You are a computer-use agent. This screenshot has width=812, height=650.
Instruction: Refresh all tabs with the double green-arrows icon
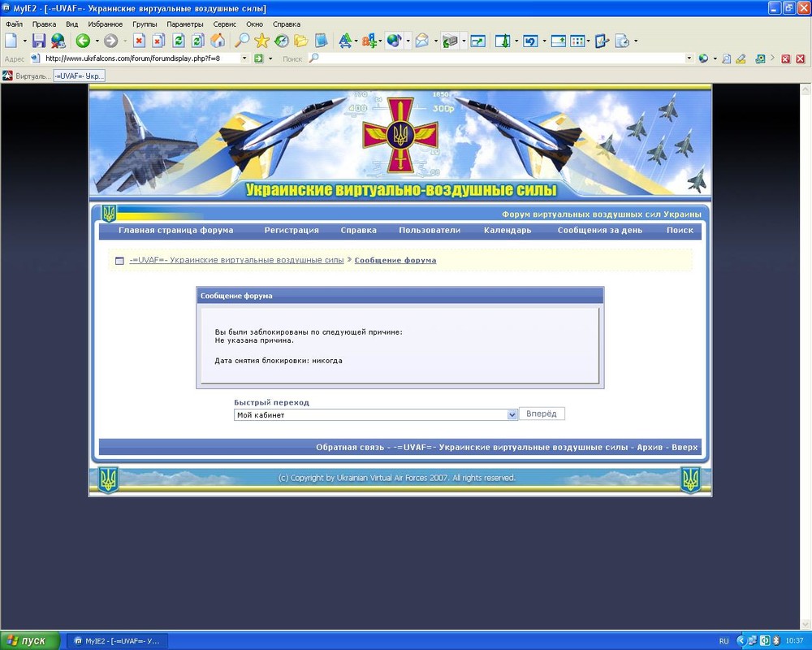tap(198, 41)
